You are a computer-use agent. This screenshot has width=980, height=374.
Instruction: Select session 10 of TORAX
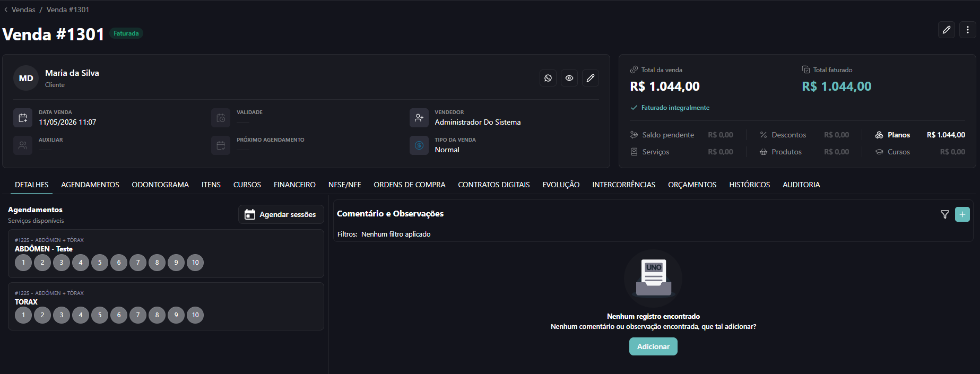click(195, 315)
